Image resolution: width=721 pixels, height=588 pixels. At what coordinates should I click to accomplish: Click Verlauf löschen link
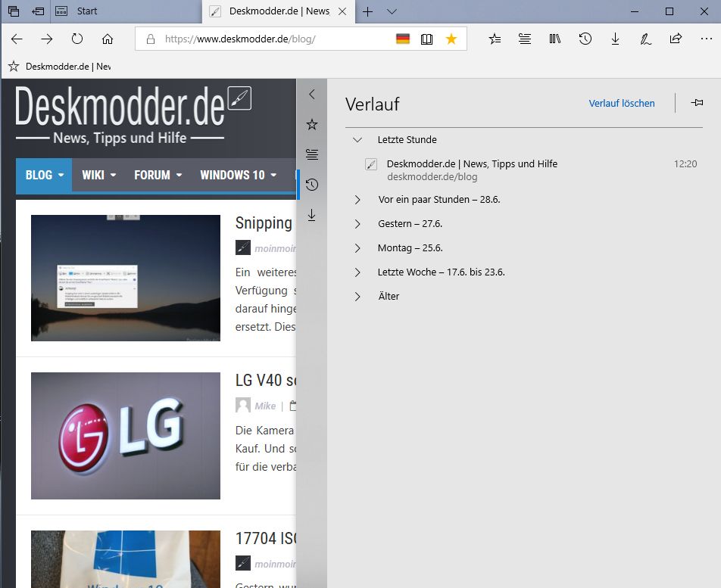click(x=622, y=104)
